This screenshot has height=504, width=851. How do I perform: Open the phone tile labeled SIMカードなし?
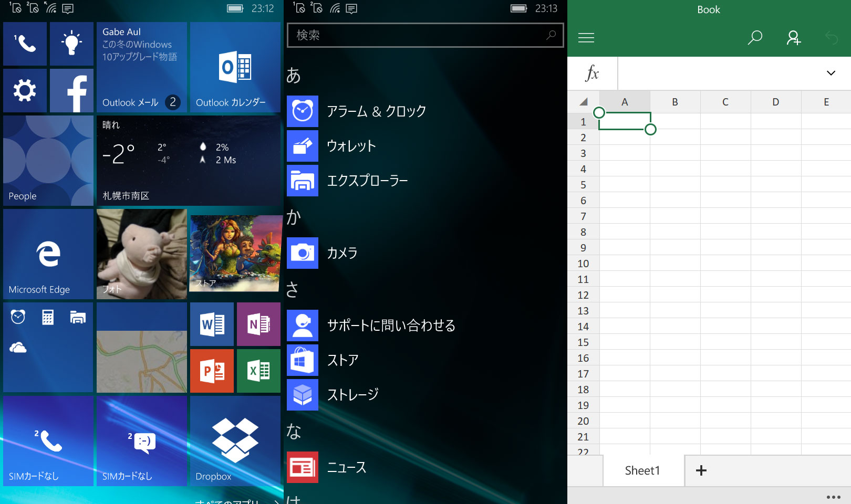click(x=48, y=441)
